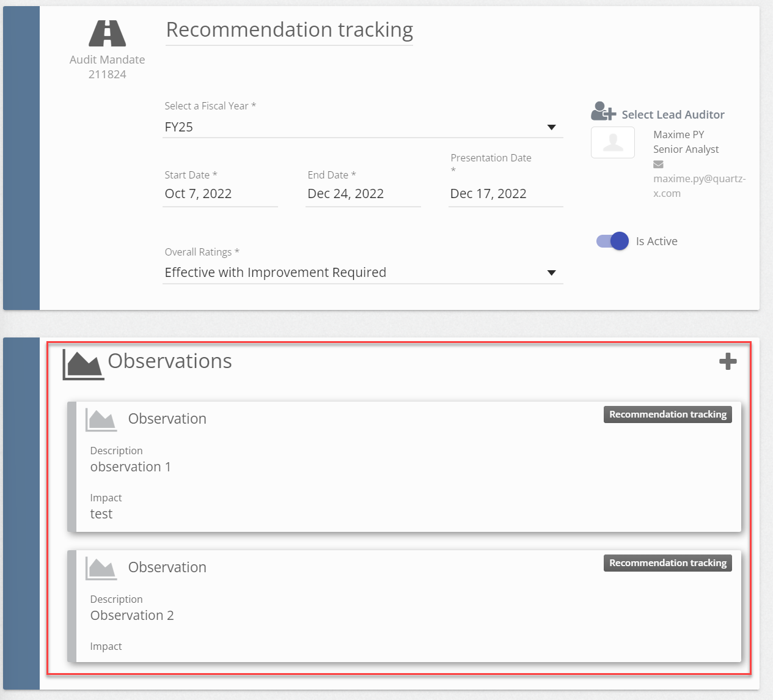Click the Start Date field Oct 7, 2022
The width and height of the screenshot is (773, 700).
220,194
